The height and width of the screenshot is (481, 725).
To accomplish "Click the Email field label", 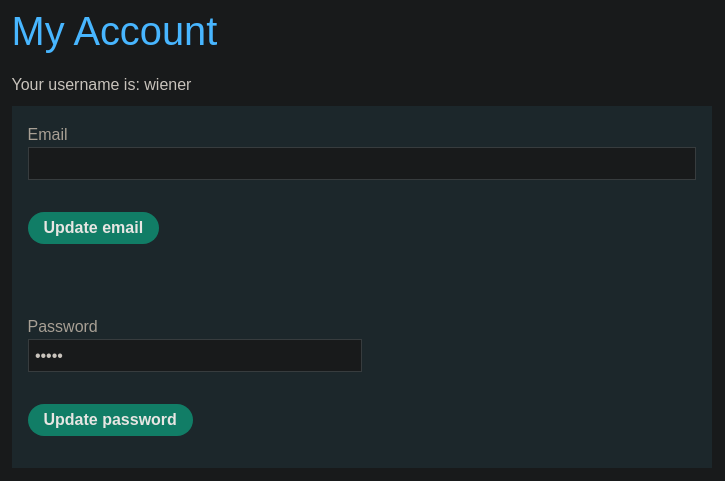I will [x=48, y=135].
